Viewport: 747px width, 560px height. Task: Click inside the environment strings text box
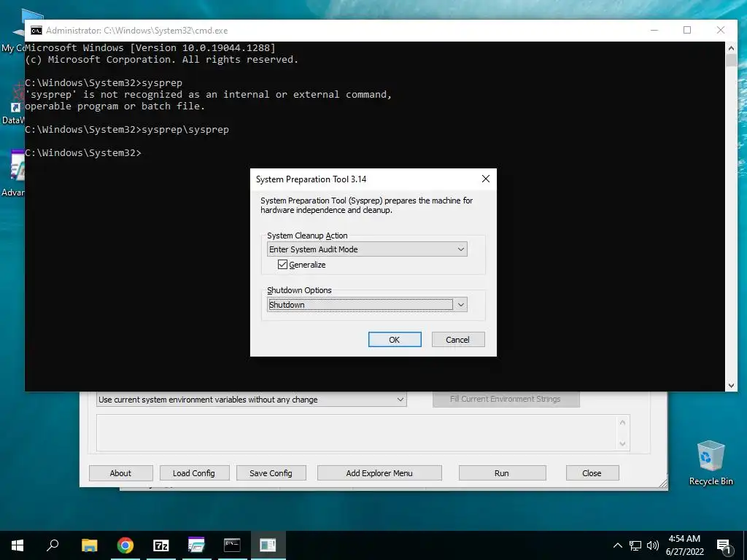357,432
